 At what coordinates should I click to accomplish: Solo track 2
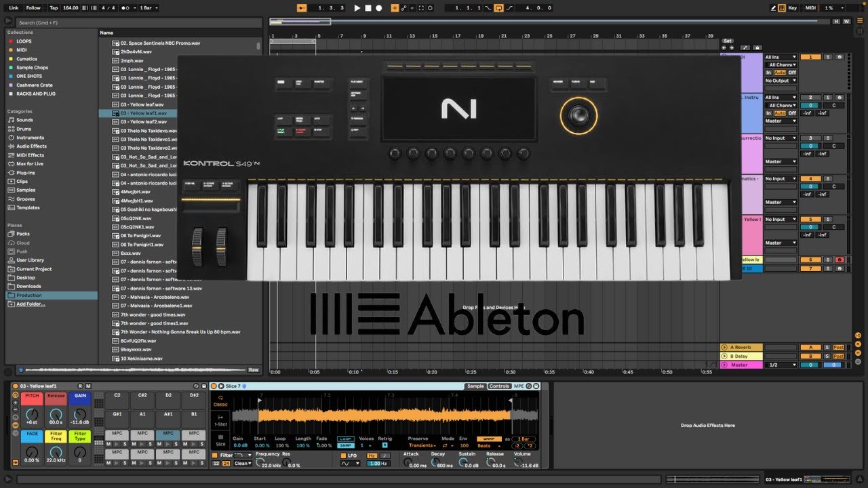coord(827,98)
